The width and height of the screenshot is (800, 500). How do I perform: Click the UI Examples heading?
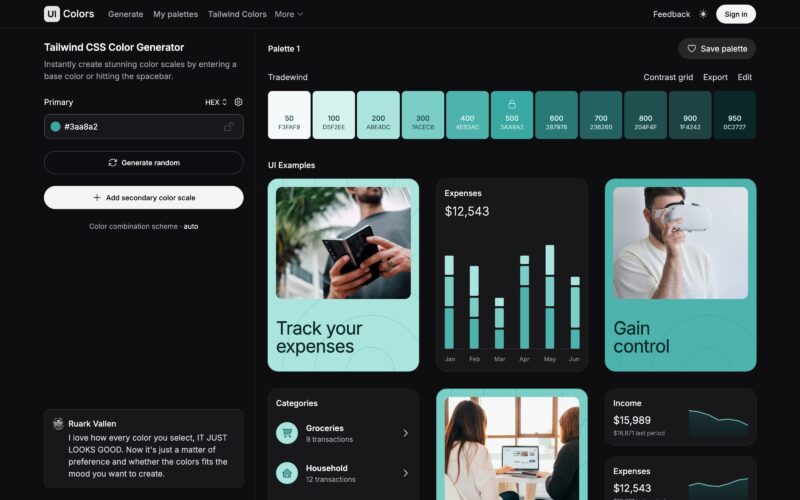point(291,165)
